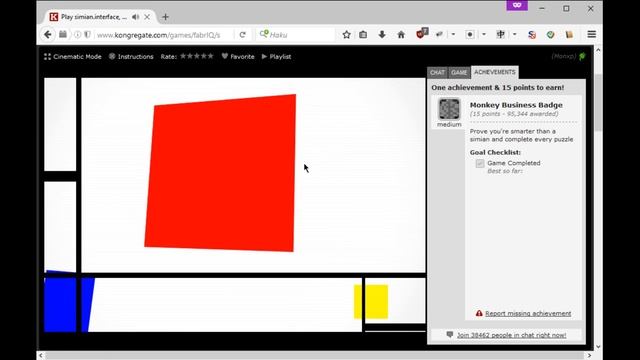
Task: Click the arrow swap extension icon
Action: (x=439, y=35)
